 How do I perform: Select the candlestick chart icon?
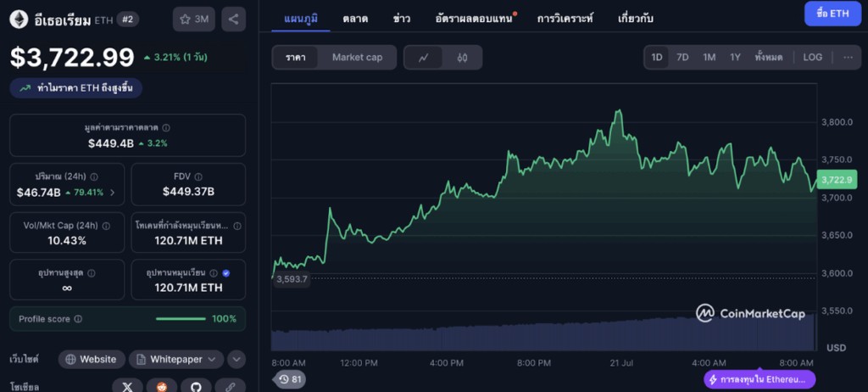point(463,57)
